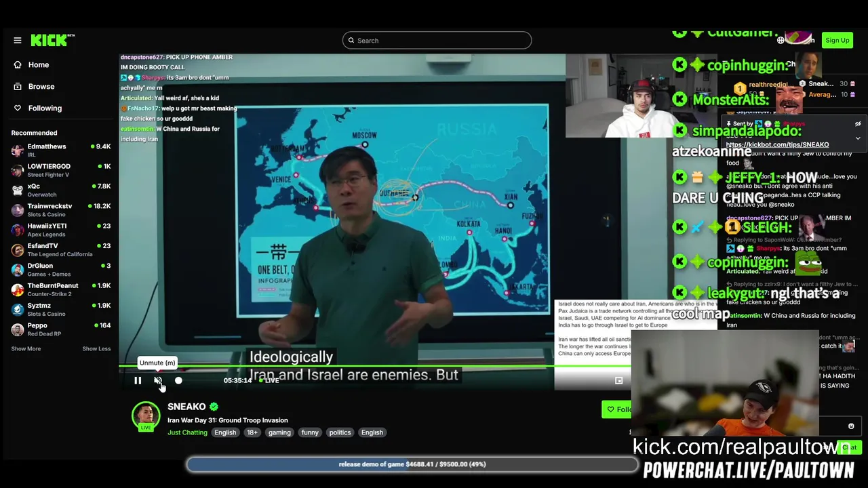Click the chat emoji icon
The width and height of the screenshot is (868, 488).
pyautogui.click(x=851, y=426)
